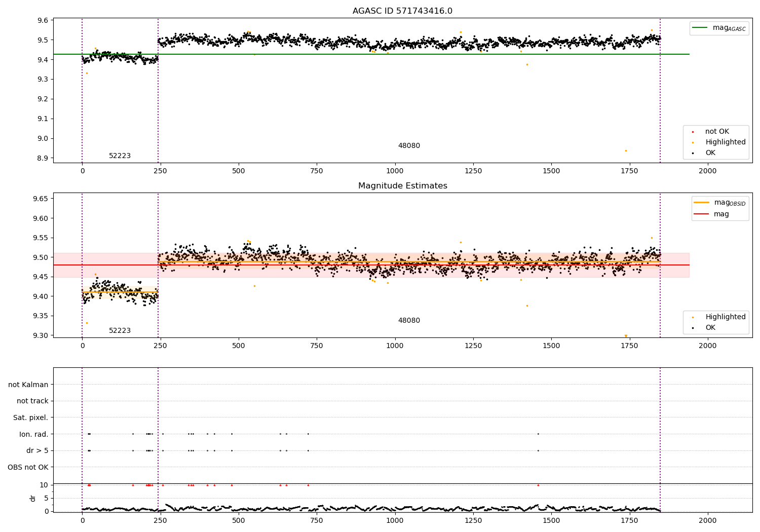Click the 'OBS not OK' row label

pyautogui.click(x=28, y=467)
